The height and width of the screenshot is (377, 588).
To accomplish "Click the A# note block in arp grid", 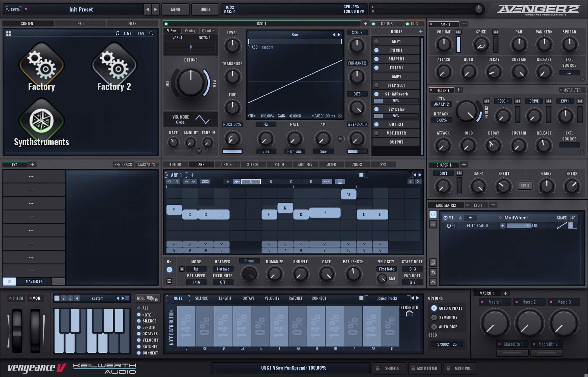I will pyautogui.click(x=348, y=194).
